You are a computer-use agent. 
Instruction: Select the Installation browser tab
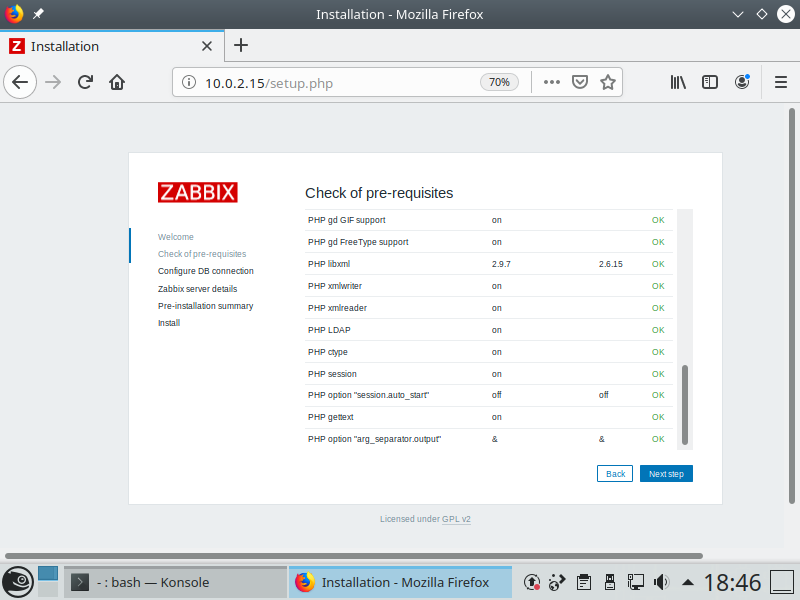[x=112, y=46]
